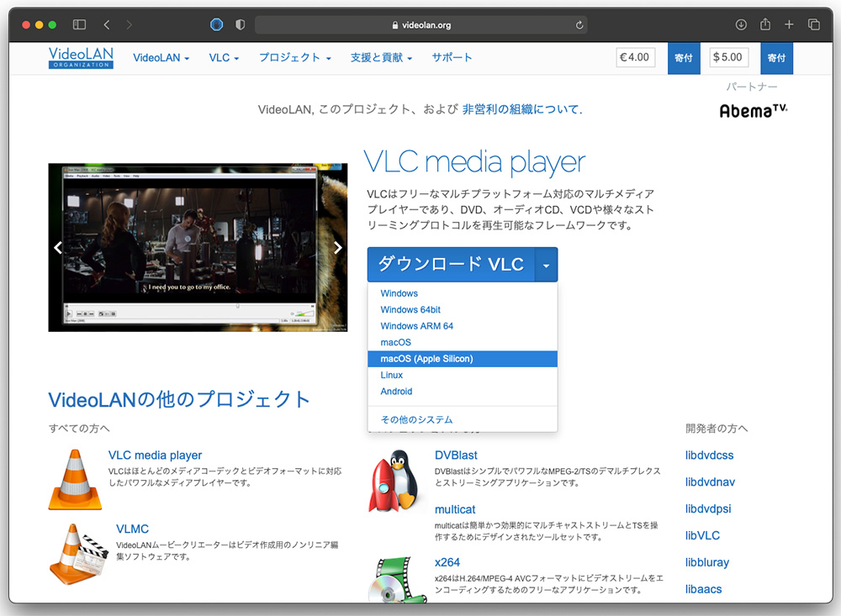Screen dimensions: 841x616
Task: Click the x264 film reel icon
Action: click(x=398, y=580)
